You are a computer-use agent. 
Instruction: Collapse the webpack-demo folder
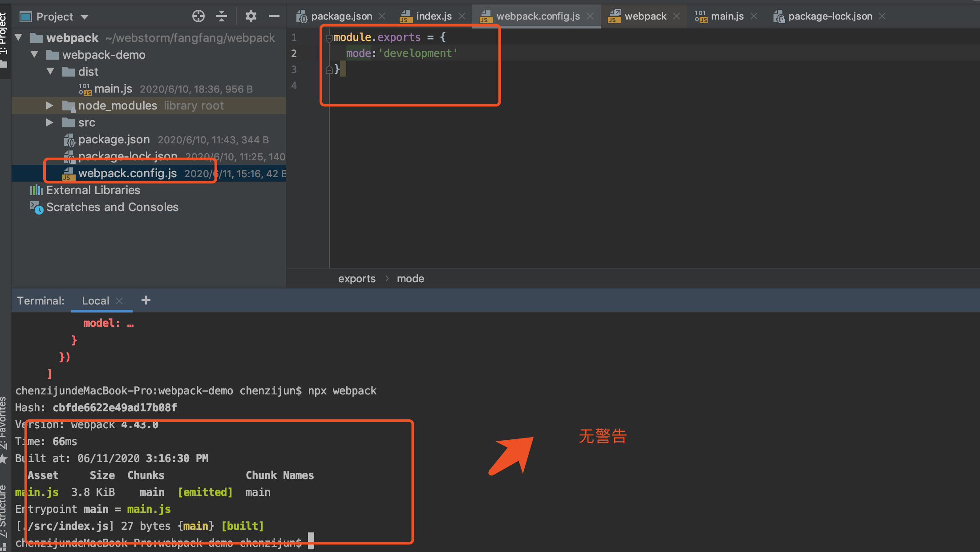pyautogui.click(x=34, y=54)
